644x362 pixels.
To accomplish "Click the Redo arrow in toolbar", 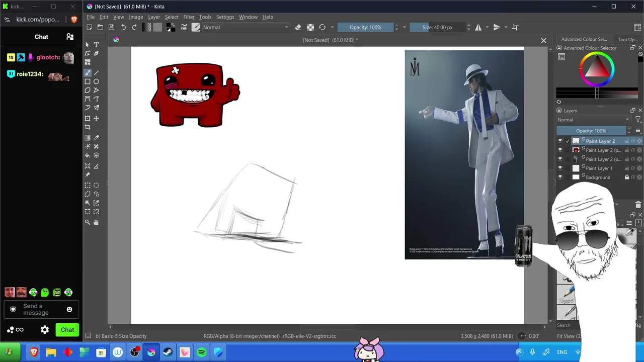I will coord(134,27).
